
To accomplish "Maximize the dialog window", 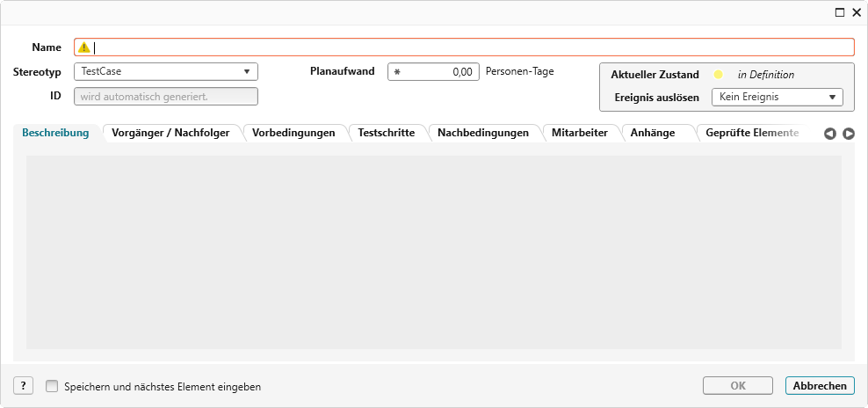I will pyautogui.click(x=839, y=12).
